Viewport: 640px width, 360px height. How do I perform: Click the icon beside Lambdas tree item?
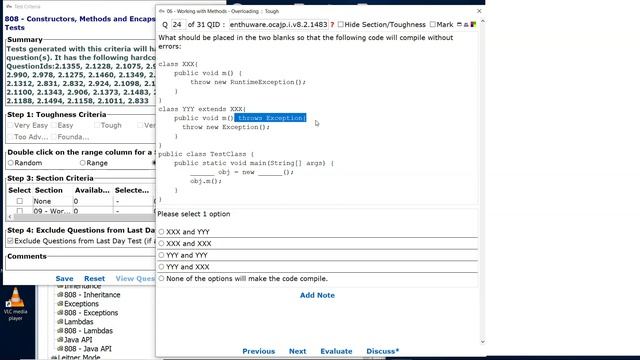click(x=60, y=322)
